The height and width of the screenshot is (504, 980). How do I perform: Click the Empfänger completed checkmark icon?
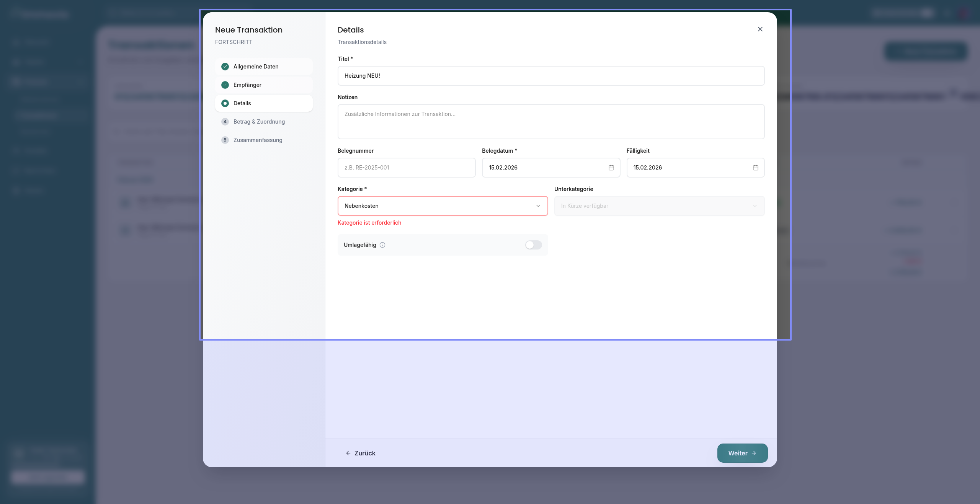coord(225,85)
